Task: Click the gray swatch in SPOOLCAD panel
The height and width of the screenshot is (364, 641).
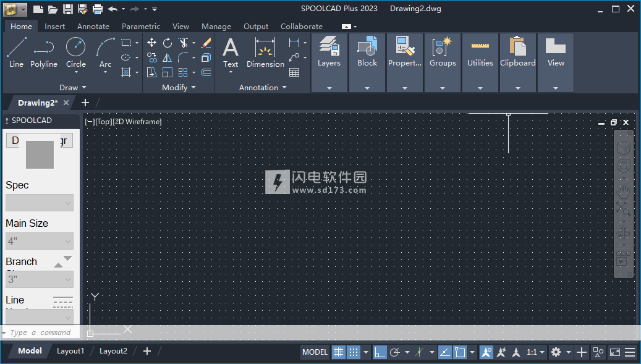Action: [x=40, y=155]
